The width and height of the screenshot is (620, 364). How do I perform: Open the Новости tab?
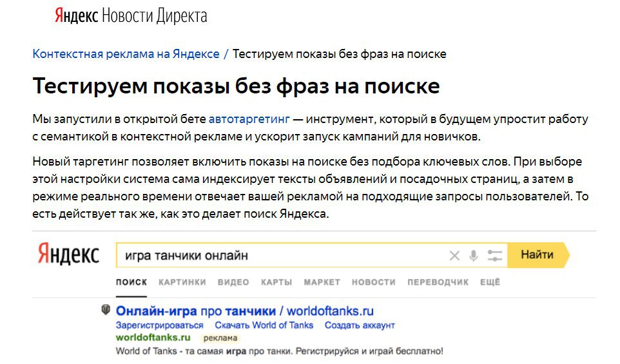[374, 282]
